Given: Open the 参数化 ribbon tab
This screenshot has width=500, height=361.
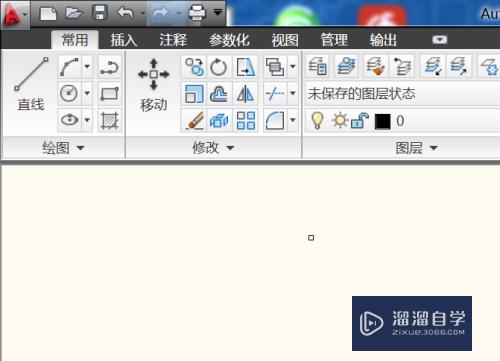Looking at the screenshot, I should 229,40.
